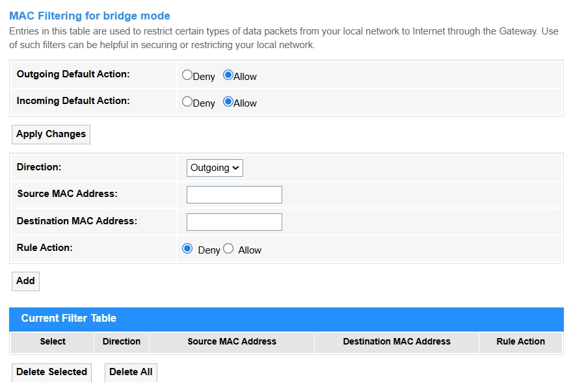Image resolution: width=571 pixels, height=392 pixels.
Task: Set Incoming Default Action to Deny
Action: point(187,102)
